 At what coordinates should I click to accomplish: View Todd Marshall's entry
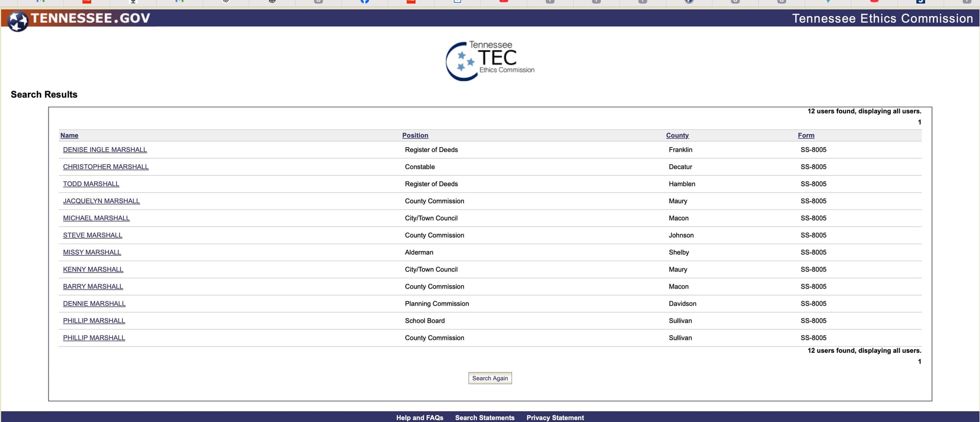(x=91, y=184)
